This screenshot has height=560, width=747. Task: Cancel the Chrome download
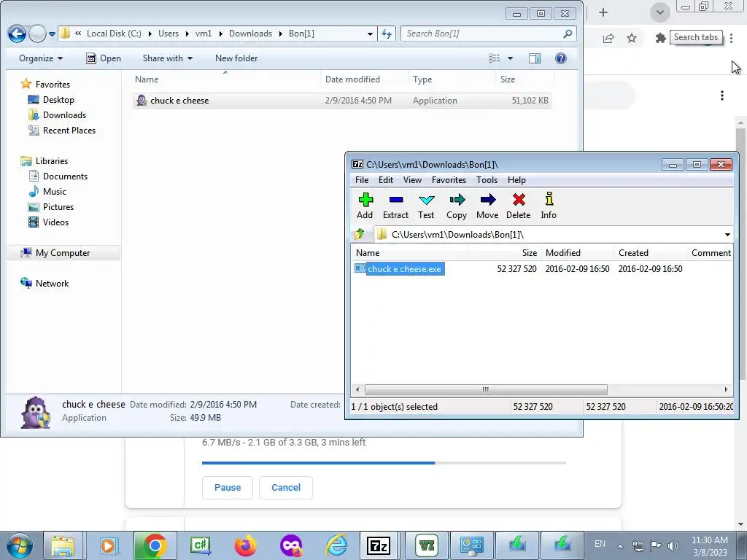(x=286, y=488)
